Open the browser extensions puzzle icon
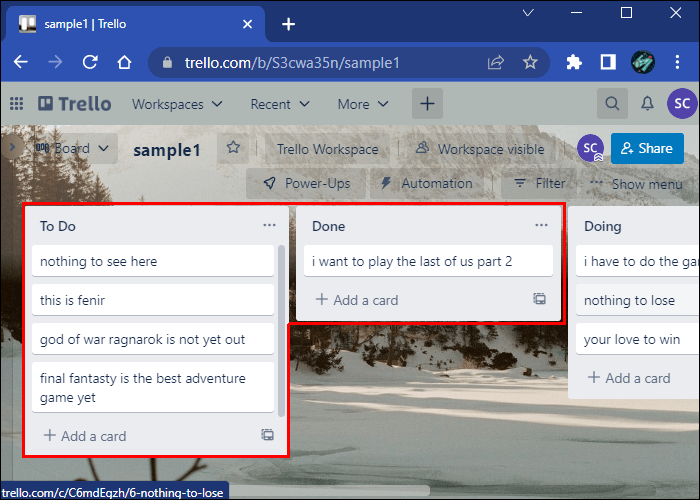Image resolution: width=700 pixels, height=500 pixels. pyautogui.click(x=574, y=62)
